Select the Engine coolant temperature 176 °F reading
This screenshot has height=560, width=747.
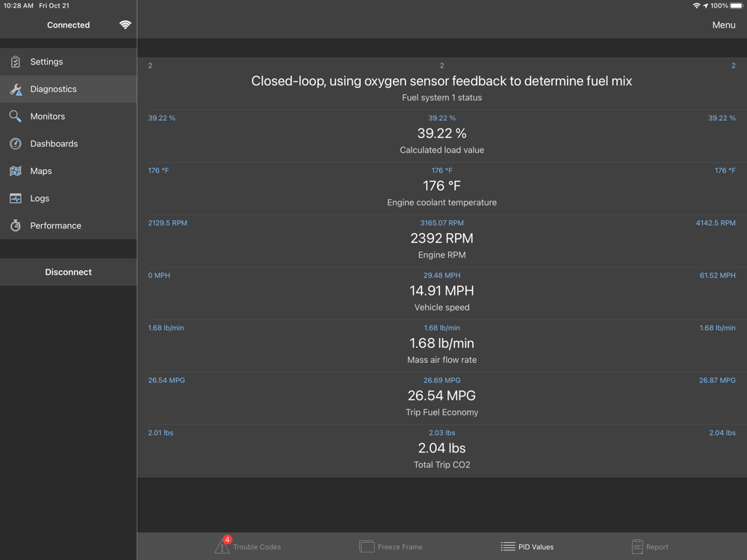(442, 186)
